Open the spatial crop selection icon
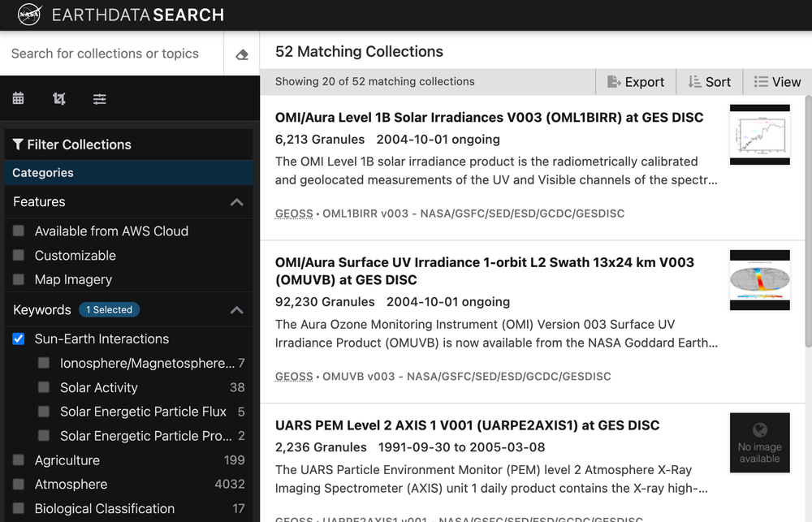Screen dimensions: 812x522 (x=59, y=98)
